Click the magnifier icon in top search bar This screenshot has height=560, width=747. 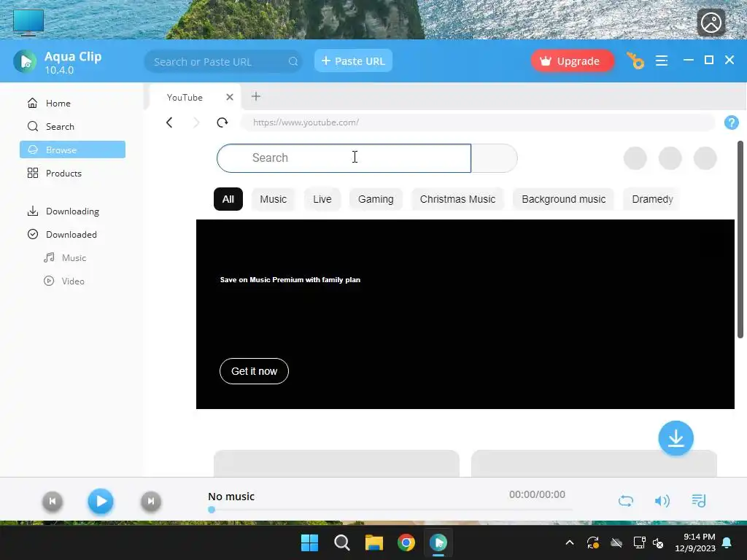(293, 61)
